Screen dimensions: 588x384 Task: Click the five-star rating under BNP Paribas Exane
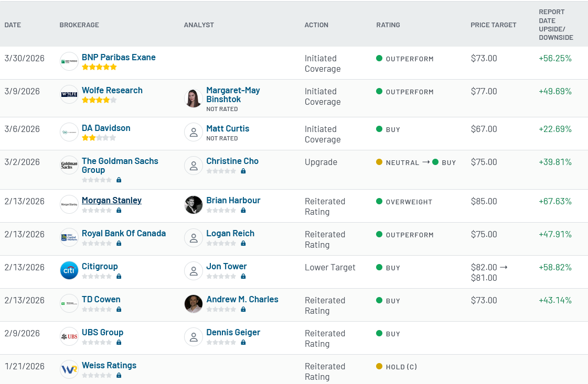[99, 67]
